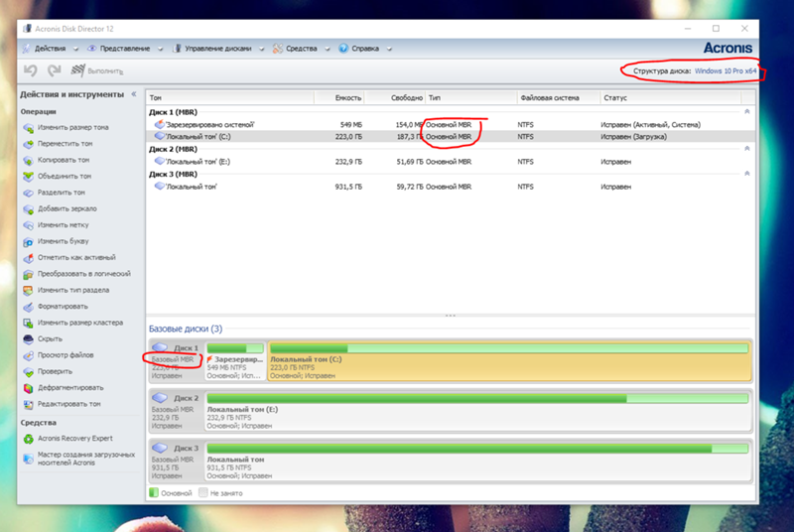
Task: Click the Скрыть volume icon
Action: [x=29, y=339]
